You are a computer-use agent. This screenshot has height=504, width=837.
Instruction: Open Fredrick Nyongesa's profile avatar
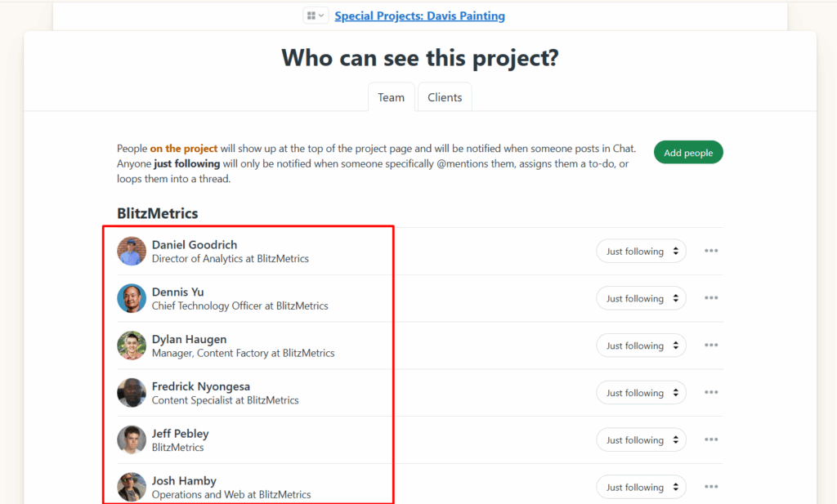point(132,393)
